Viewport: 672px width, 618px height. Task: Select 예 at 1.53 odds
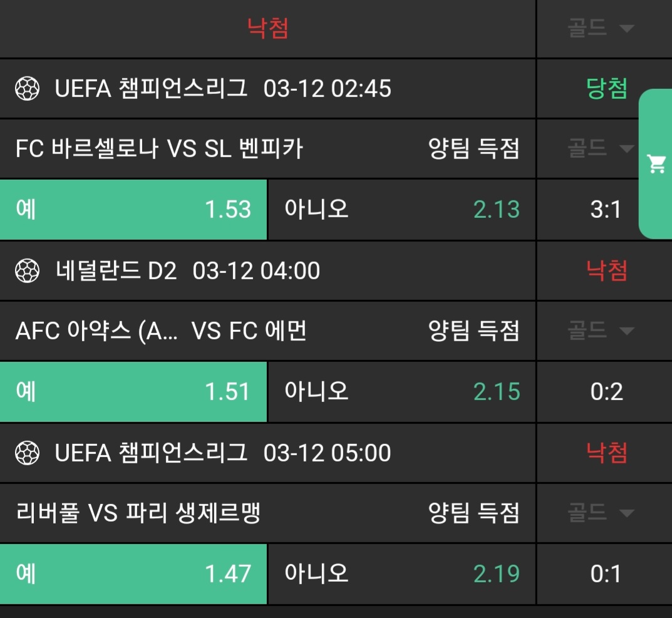pyautogui.click(x=133, y=209)
